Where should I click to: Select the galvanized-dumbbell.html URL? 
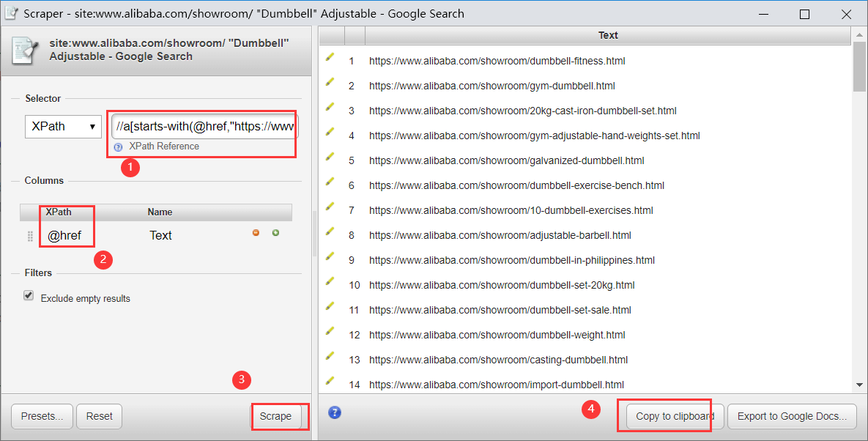(x=507, y=160)
